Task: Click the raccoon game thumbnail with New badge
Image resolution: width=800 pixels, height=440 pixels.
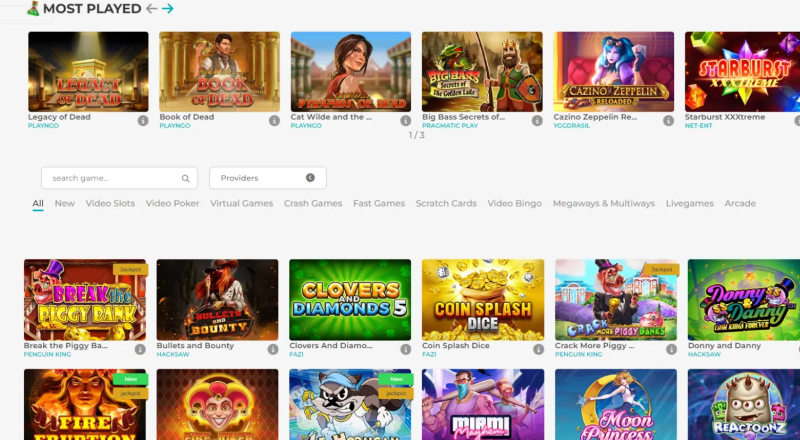Action: click(x=350, y=404)
